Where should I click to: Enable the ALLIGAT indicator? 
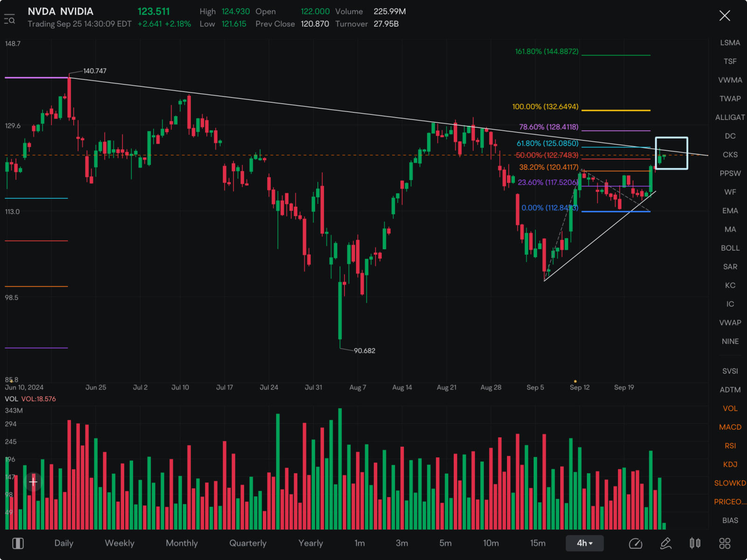[730, 118]
